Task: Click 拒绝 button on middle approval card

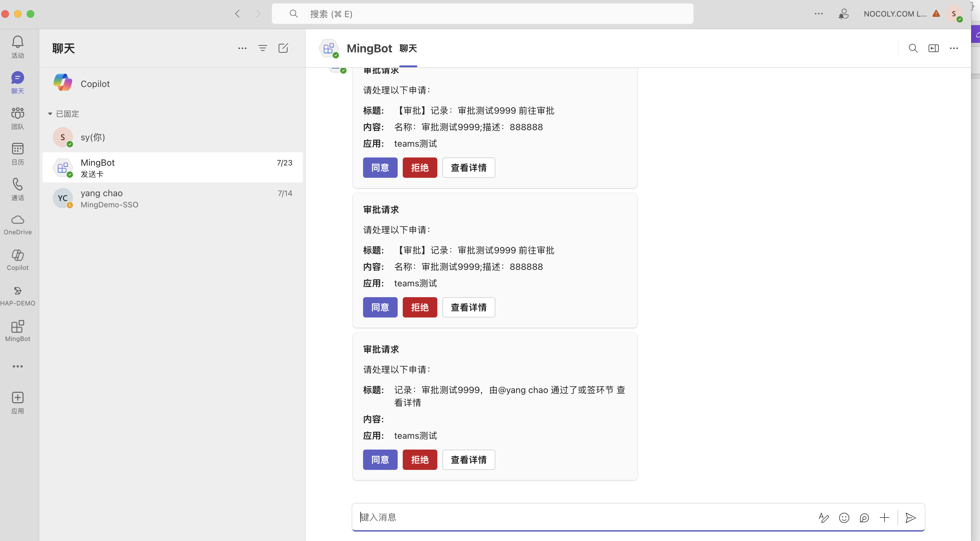Action: point(420,307)
